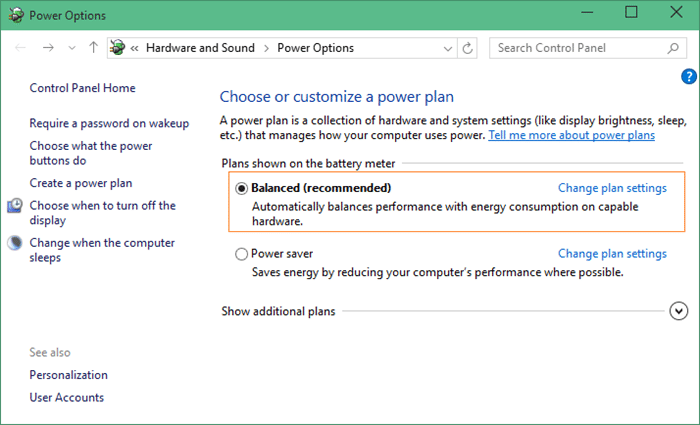The width and height of the screenshot is (700, 425).
Task: Open Tell me more about power plans
Action: coord(571,135)
